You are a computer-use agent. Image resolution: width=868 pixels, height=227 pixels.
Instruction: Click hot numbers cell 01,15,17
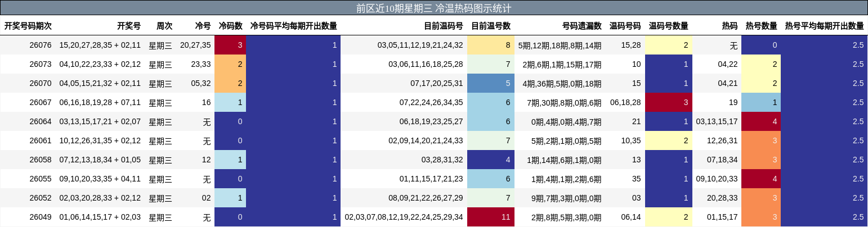click(722, 217)
